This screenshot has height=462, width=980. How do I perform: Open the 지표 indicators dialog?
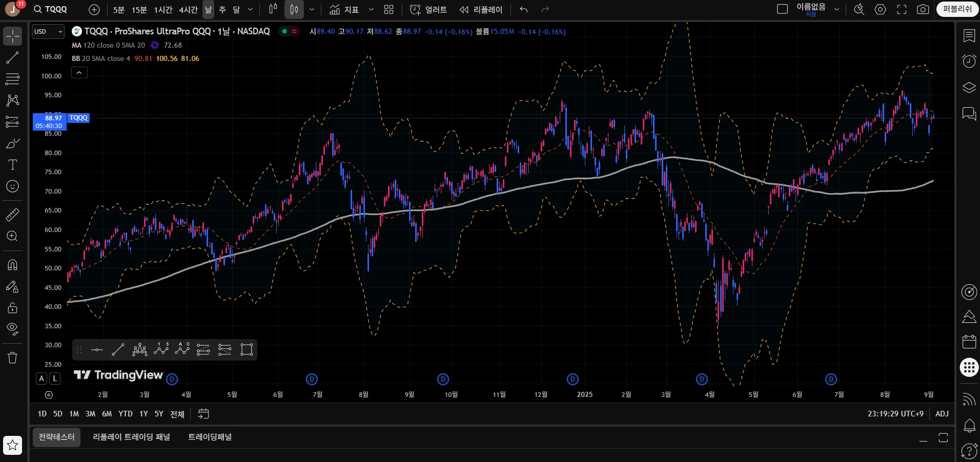(x=344, y=10)
